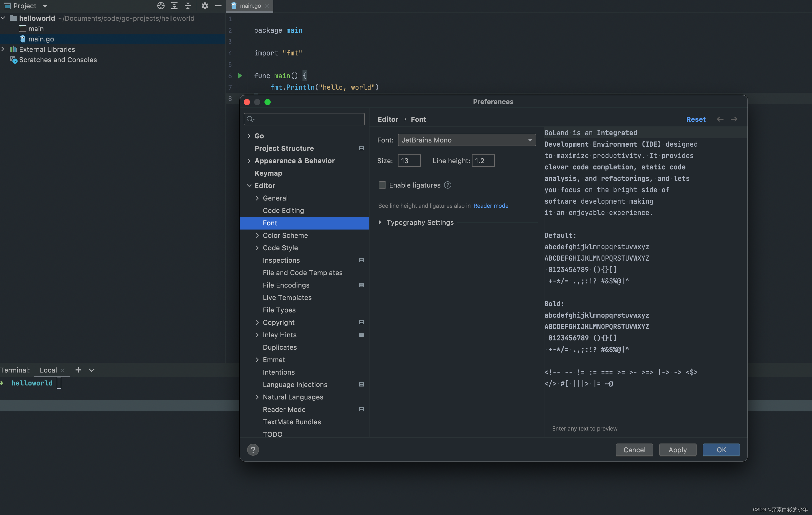Expand Typography Settings section
Viewport: 812px width, 515px height.
pos(380,223)
